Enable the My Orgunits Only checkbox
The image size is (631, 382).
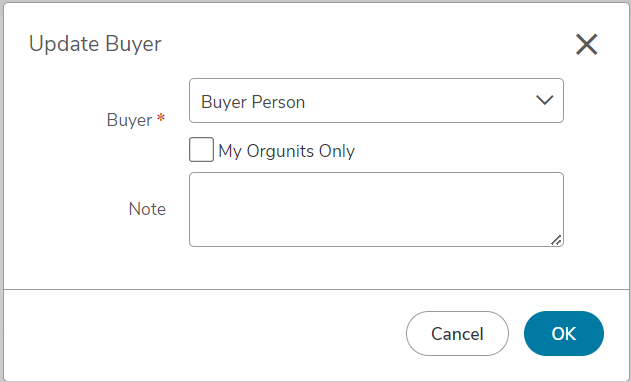coord(201,150)
